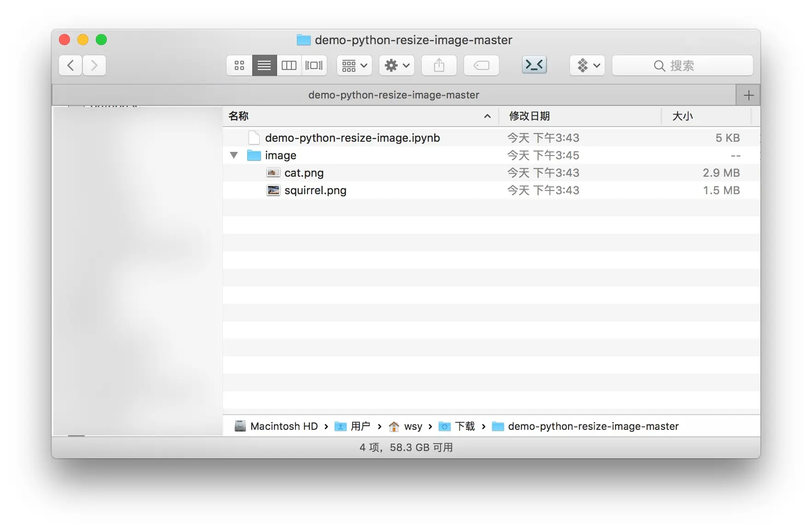Zoom window with the green button

click(x=101, y=40)
